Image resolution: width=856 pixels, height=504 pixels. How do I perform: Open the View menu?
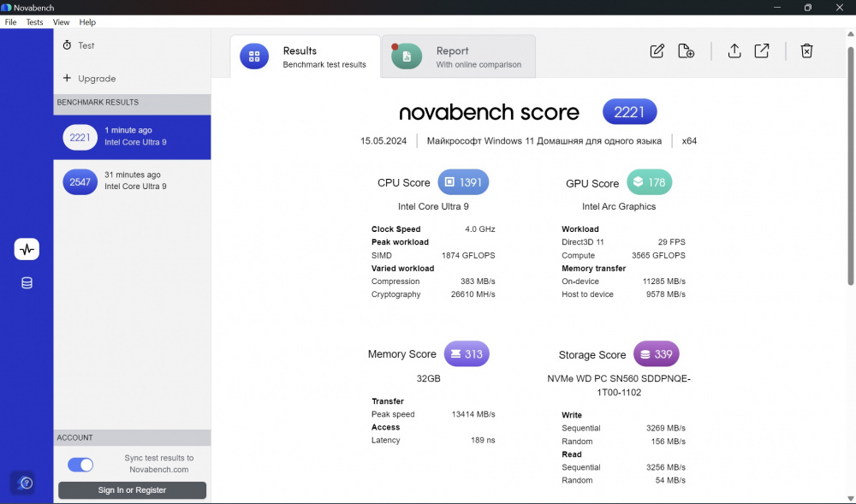(61, 22)
